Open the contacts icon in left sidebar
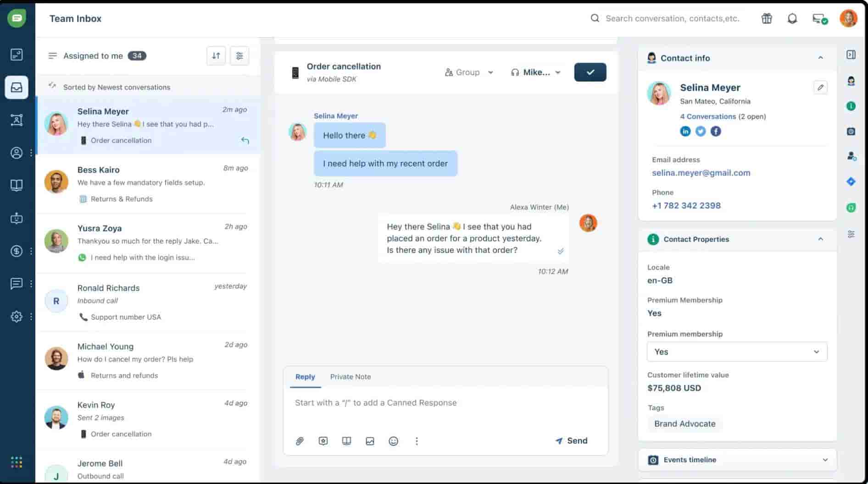Image resolution: width=868 pixels, height=484 pixels. (17, 153)
